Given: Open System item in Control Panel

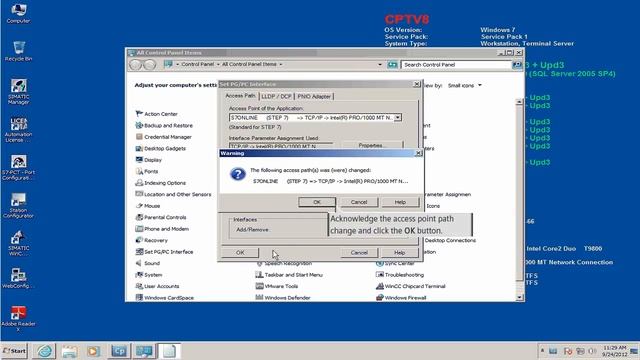Looking at the screenshot, I should click(x=149, y=275).
